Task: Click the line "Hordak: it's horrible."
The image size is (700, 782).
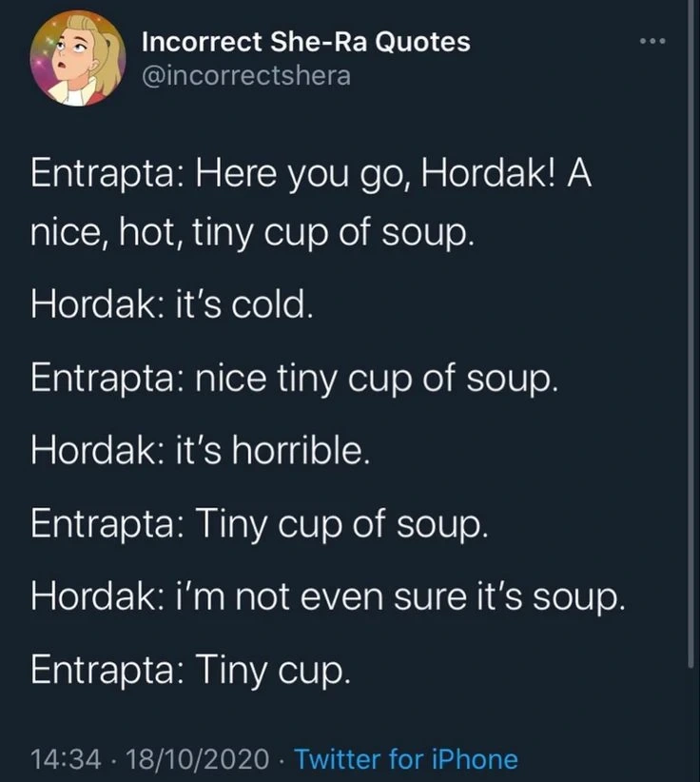Action: click(x=201, y=450)
